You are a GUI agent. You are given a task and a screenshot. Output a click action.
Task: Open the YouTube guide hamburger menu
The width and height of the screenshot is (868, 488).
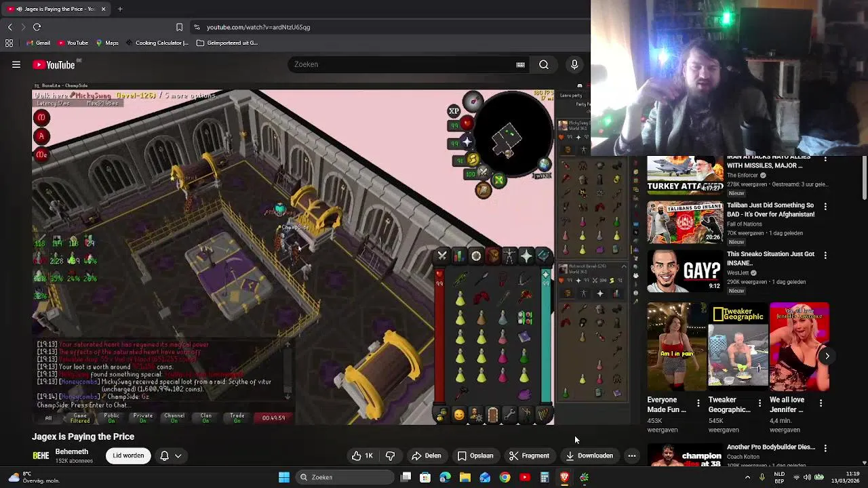tap(16, 64)
